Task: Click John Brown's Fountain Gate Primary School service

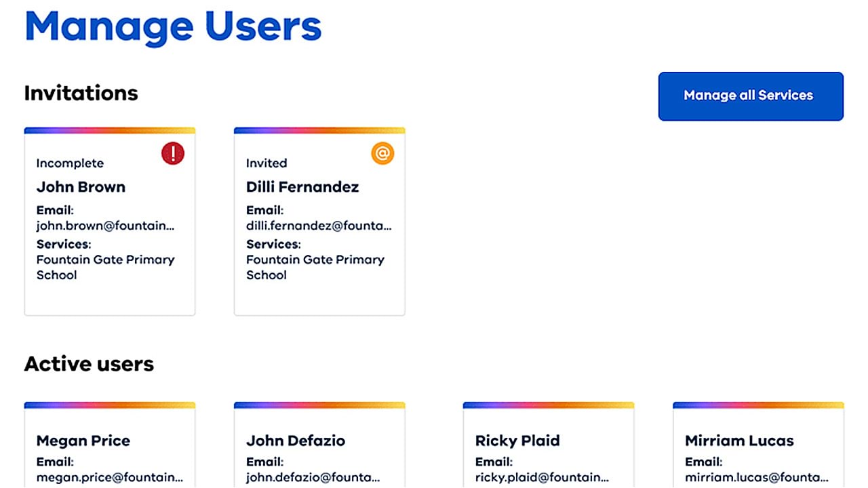Action: 105,267
